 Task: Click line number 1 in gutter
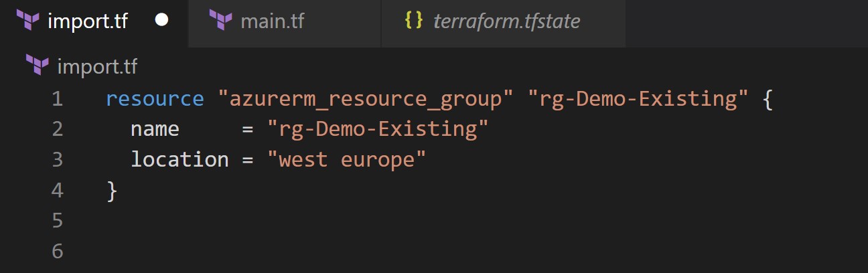(57, 99)
